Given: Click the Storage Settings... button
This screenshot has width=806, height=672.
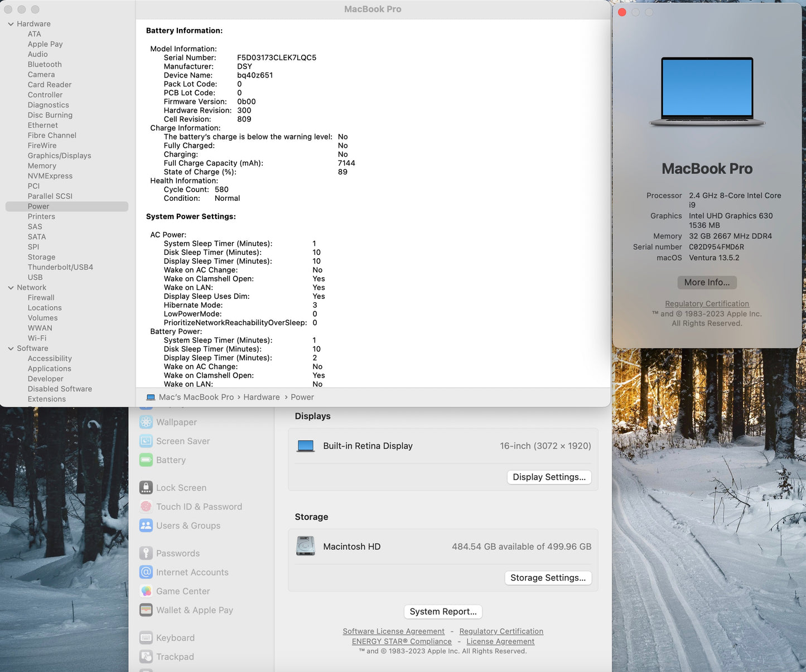Looking at the screenshot, I should tap(548, 578).
